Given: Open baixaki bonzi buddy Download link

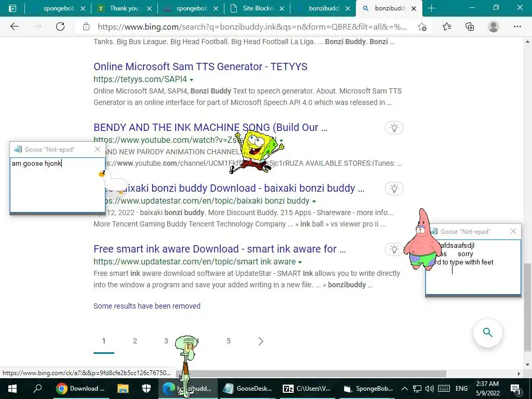Looking at the screenshot, I should (242, 188).
